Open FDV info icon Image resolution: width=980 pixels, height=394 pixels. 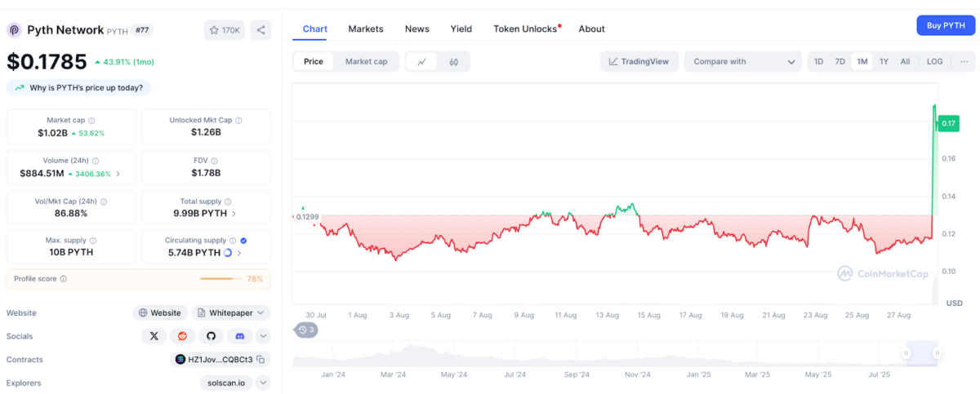(x=216, y=161)
